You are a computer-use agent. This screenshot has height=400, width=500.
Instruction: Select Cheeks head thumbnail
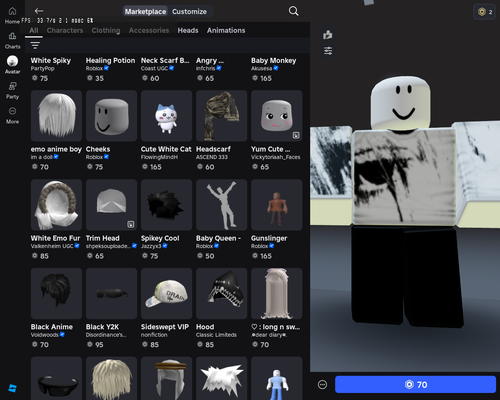[111, 116]
